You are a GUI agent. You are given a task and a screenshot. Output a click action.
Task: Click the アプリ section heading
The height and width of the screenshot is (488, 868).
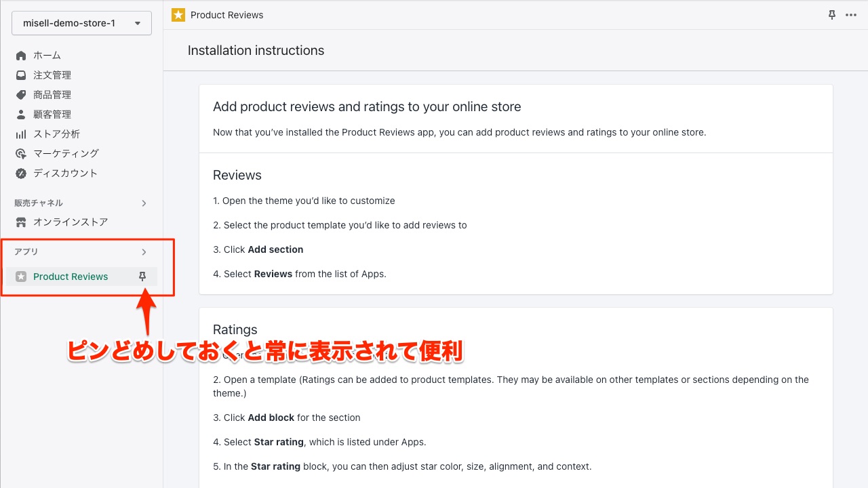tap(26, 252)
